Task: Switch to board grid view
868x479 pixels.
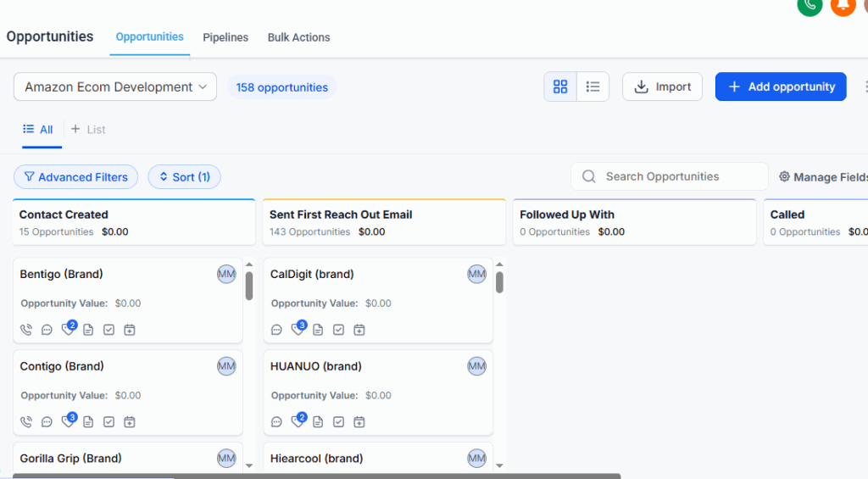Action: coord(560,86)
